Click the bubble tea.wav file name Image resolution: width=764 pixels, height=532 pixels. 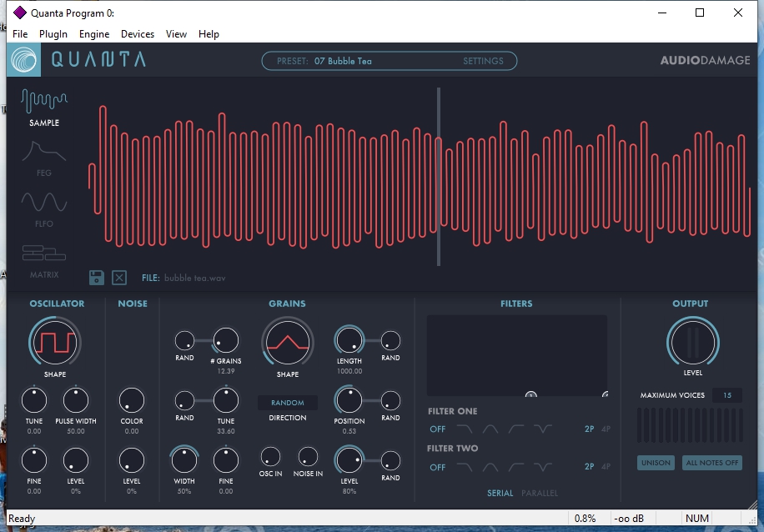(x=195, y=278)
